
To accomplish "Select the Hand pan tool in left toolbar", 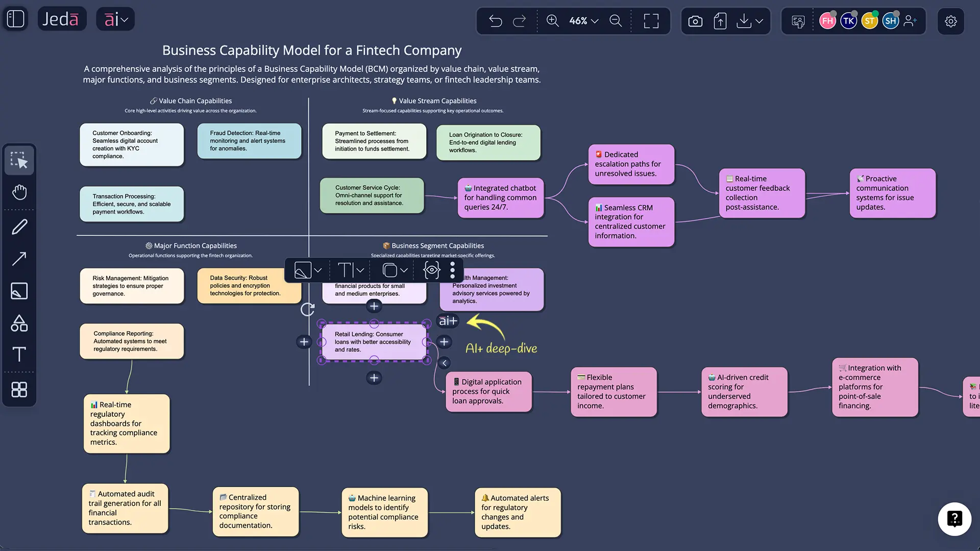I will coord(19,192).
